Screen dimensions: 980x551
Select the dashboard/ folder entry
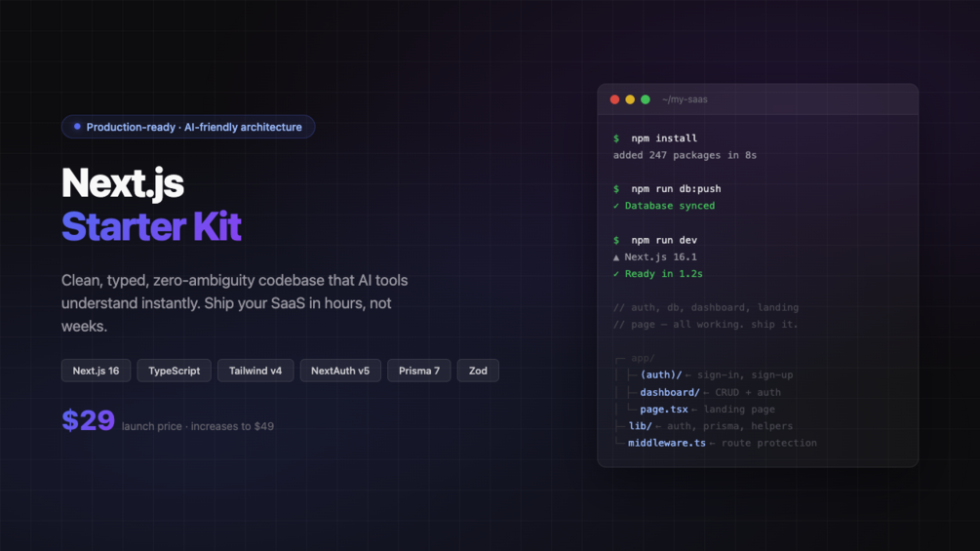coord(670,392)
